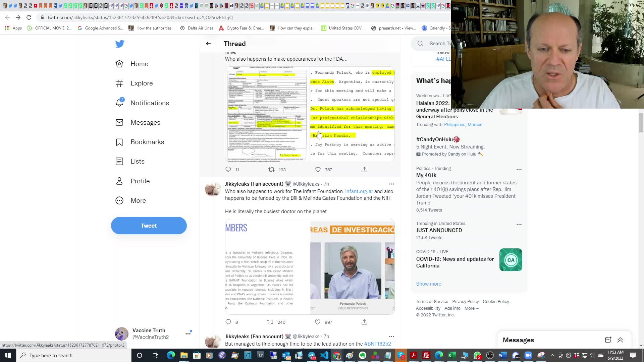Click the page vertical scrollbar thumb

coord(641,123)
